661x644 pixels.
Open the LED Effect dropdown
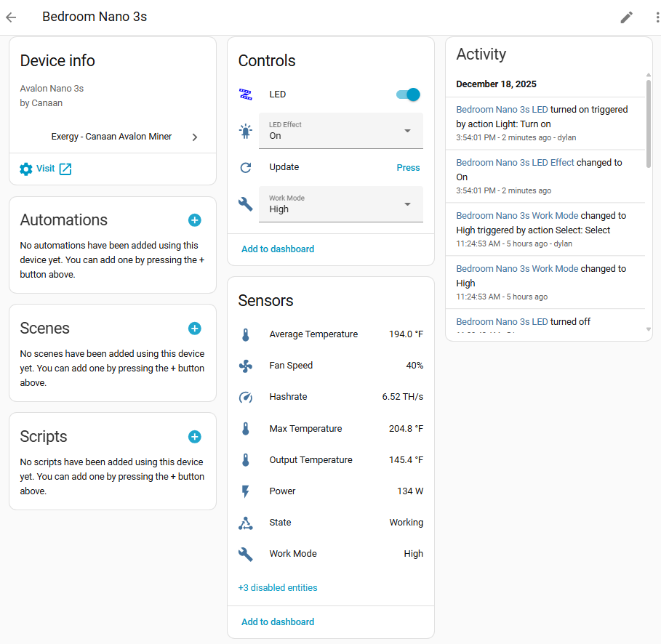pyautogui.click(x=340, y=131)
